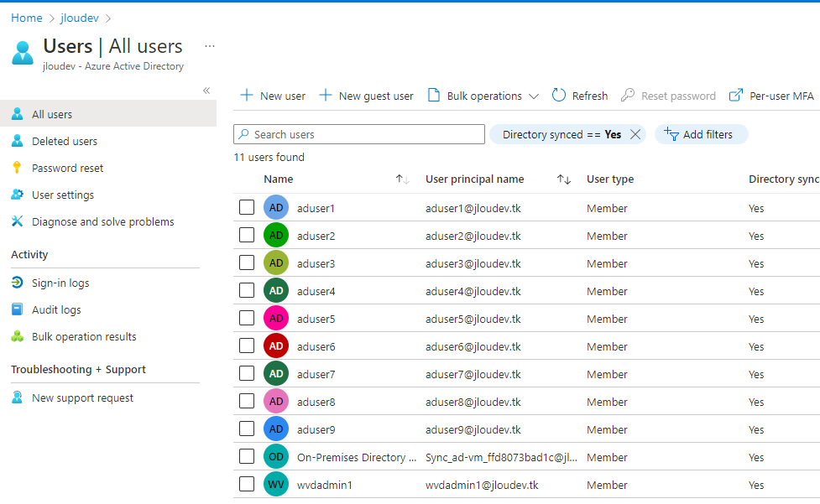Select checkbox for aduser4
820x504 pixels.
click(x=247, y=290)
